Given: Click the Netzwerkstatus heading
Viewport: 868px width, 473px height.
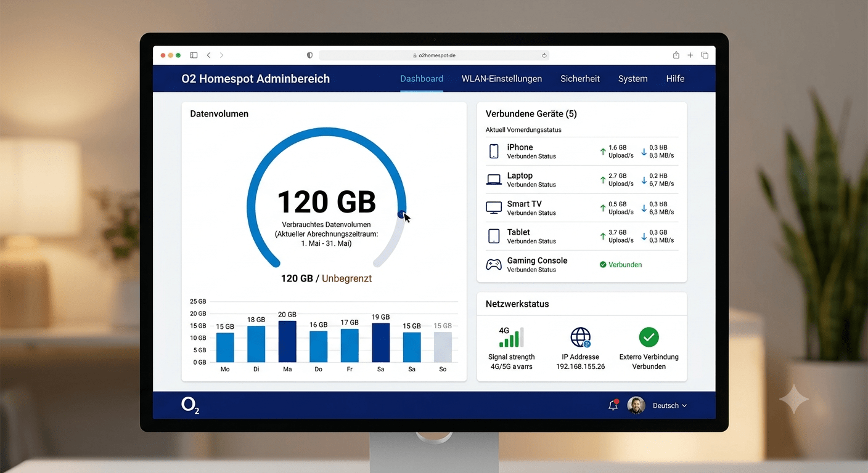Looking at the screenshot, I should point(517,304).
